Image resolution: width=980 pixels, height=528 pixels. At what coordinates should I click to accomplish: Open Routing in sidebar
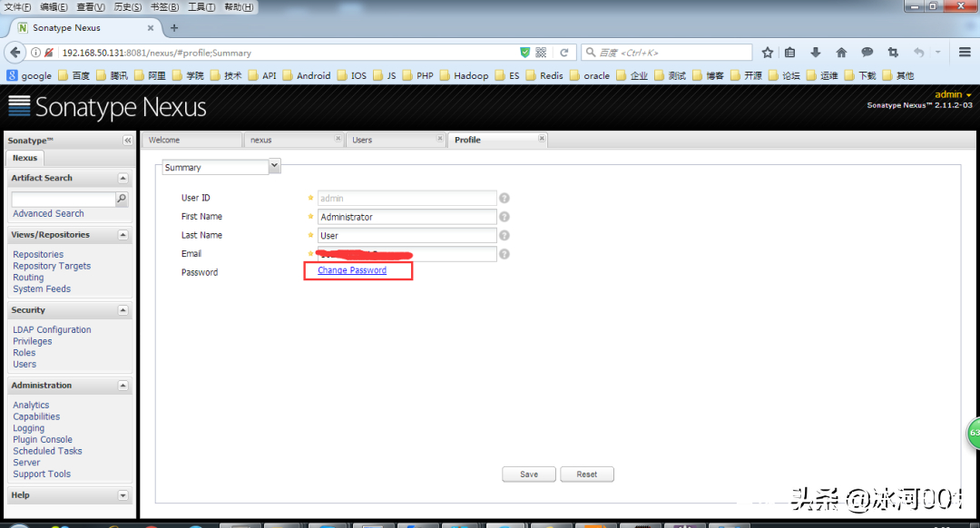pos(28,278)
